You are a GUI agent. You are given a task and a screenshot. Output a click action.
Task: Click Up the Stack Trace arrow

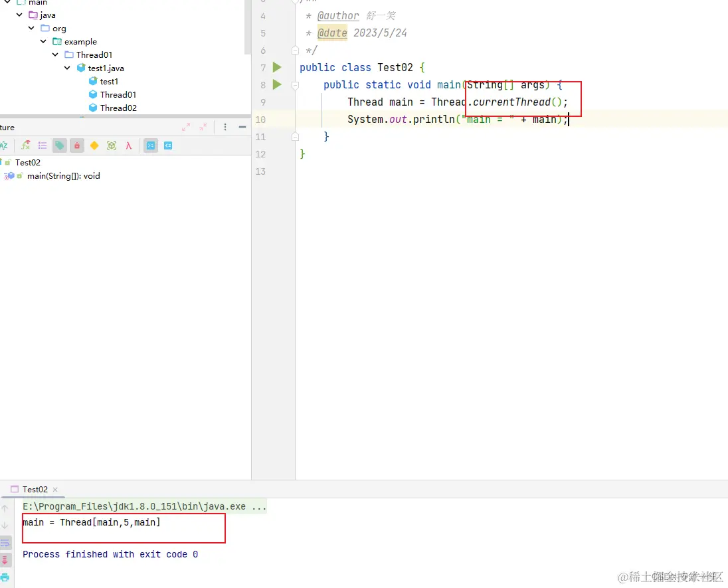tap(5, 508)
